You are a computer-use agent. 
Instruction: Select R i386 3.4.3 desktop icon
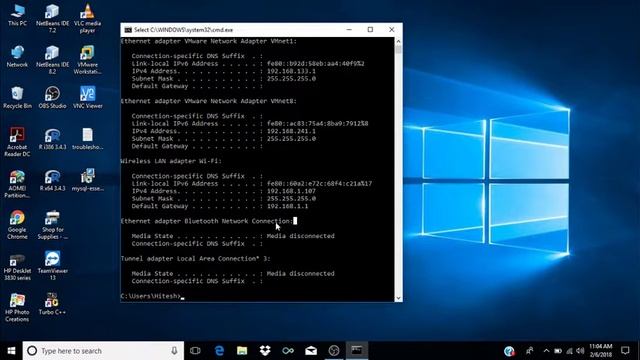point(52,139)
